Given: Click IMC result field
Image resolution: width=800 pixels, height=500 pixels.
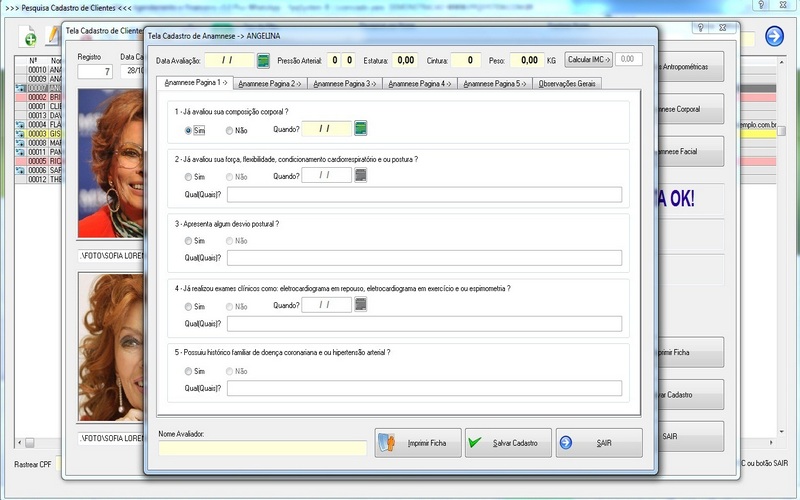Looking at the screenshot, I should [628, 59].
